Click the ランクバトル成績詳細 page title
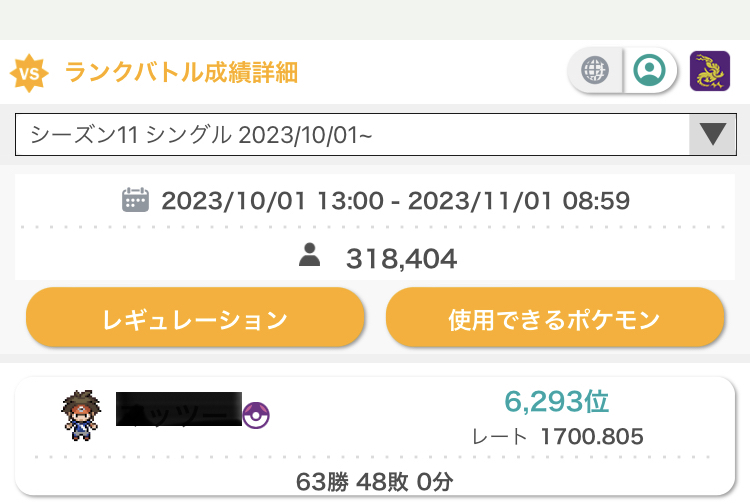Screen dimensions: 750x504 click(x=181, y=73)
